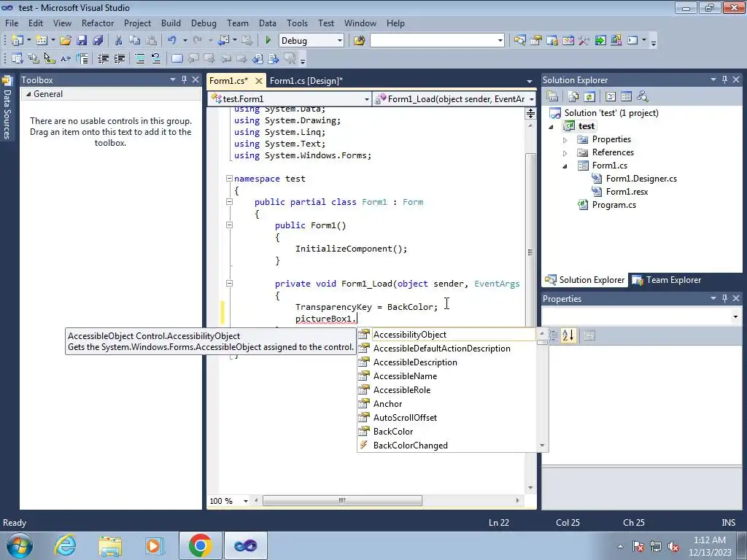Click the Solution Explorer Properties icon
The height and width of the screenshot is (560, 747).
(552, 97)
